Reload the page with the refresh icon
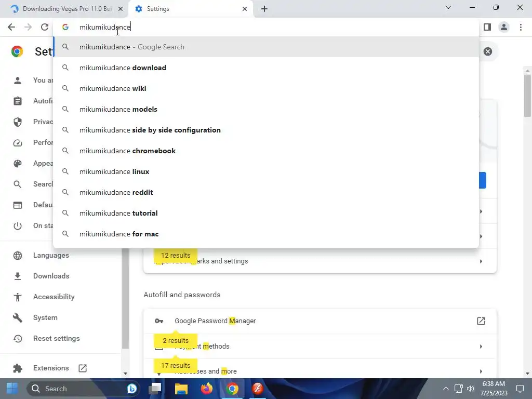Image resolution: width=532 pixels, height=399 pixels. pos(45,27)
